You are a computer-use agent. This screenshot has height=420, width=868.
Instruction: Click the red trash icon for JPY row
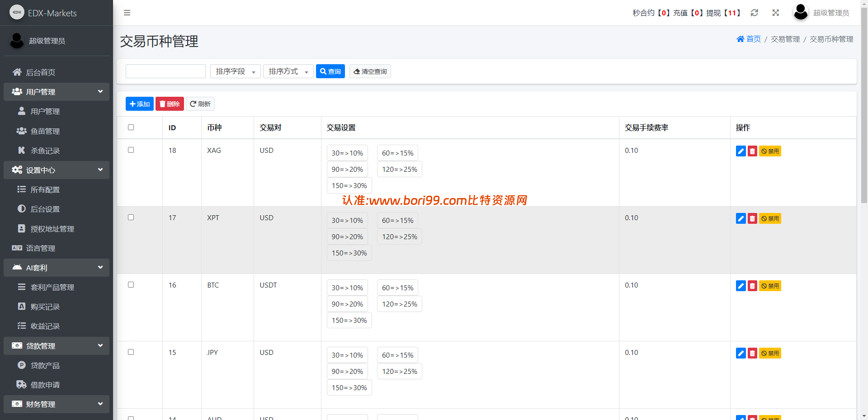click(x=752, y=353)
